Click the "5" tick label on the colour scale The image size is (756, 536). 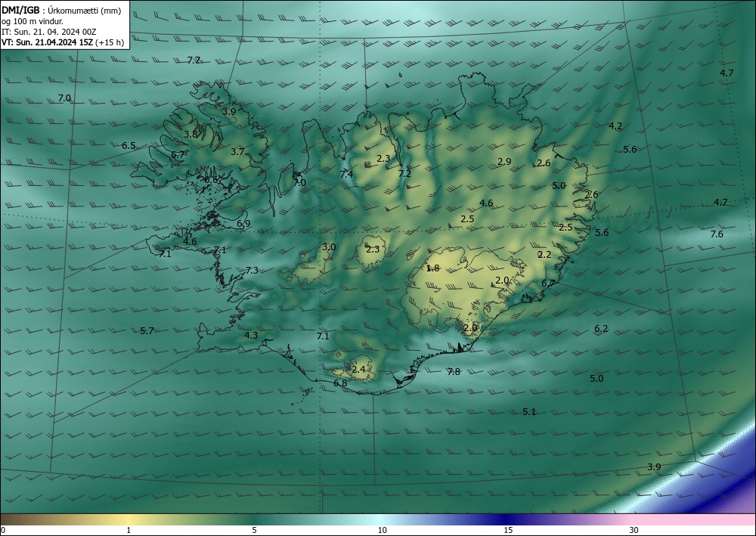click(255, 530)
